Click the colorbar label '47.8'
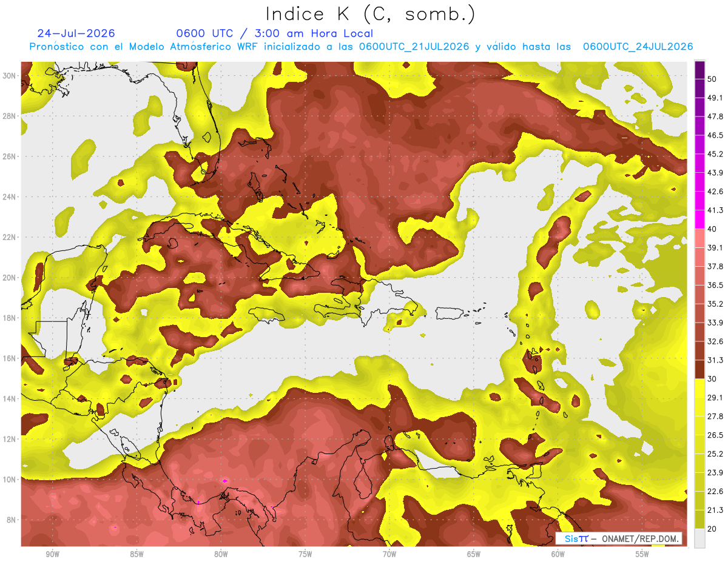728x562 pixels. tap(715, 116)
